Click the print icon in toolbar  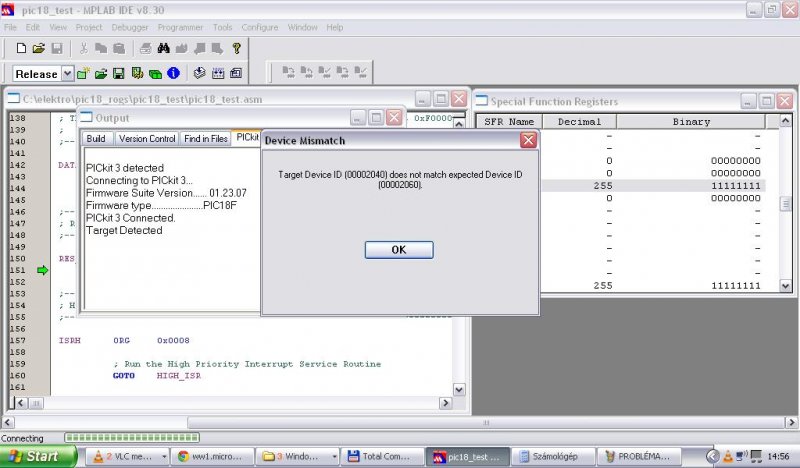point(145,48)
